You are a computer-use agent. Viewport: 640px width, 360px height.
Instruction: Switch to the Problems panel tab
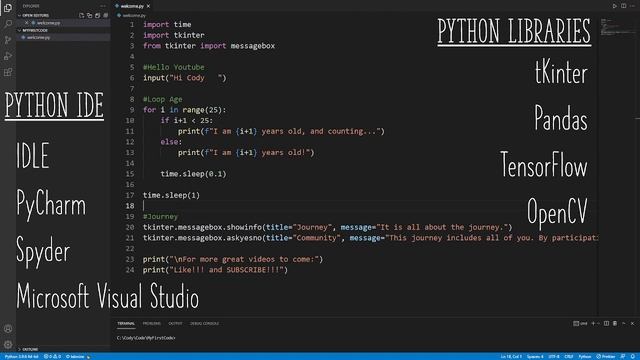tap(151, 323)
